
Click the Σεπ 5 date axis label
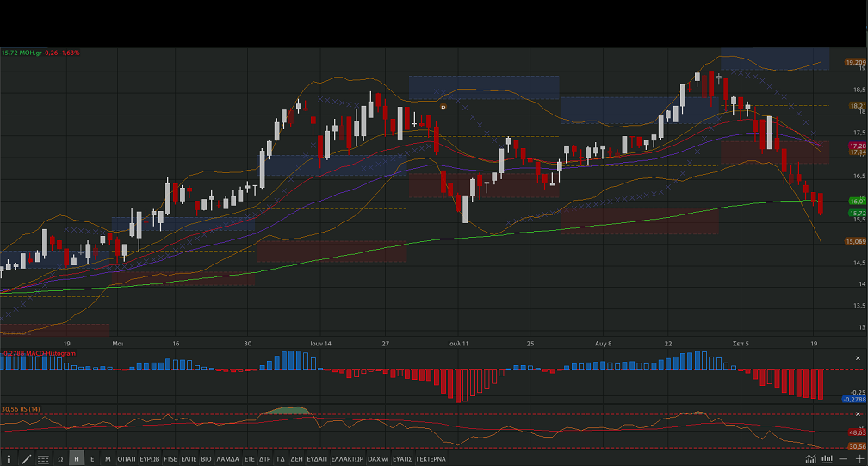[741, 344]
